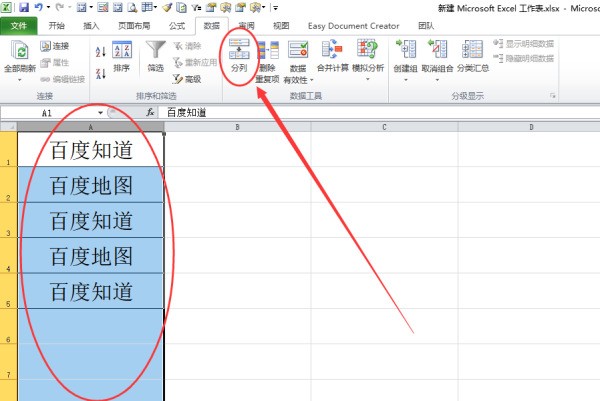The width and height of the screenshot is (600, 401).
Task: Click cell A5 containing 百度知道
Action: [91, 291]
